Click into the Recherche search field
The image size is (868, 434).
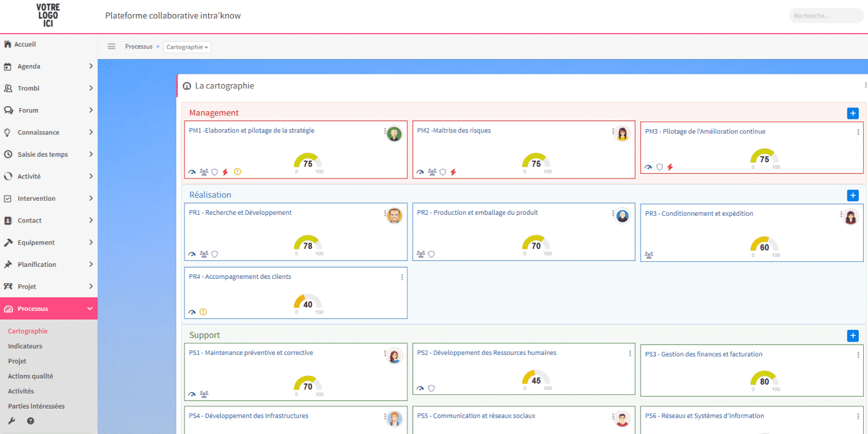(826, 16)
